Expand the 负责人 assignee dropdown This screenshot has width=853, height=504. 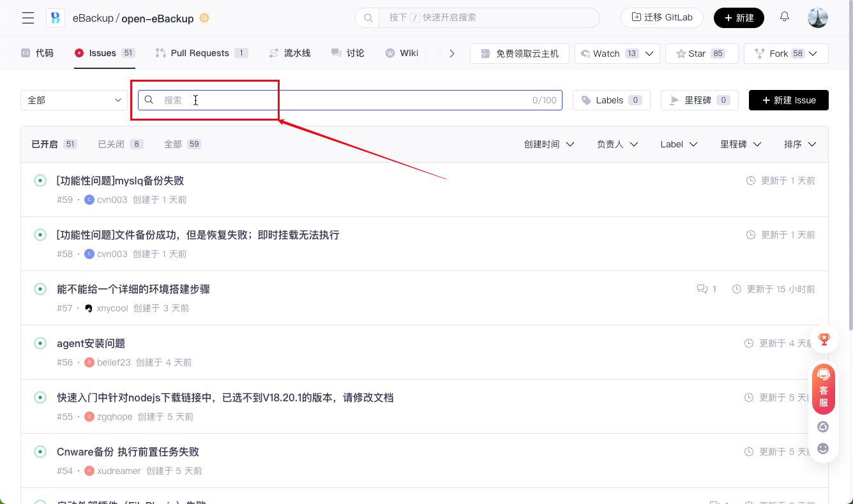tap(617, 144)
